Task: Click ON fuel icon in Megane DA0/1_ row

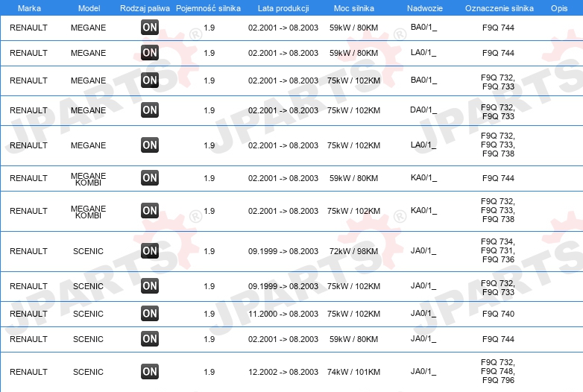Action: coord(150,110)
